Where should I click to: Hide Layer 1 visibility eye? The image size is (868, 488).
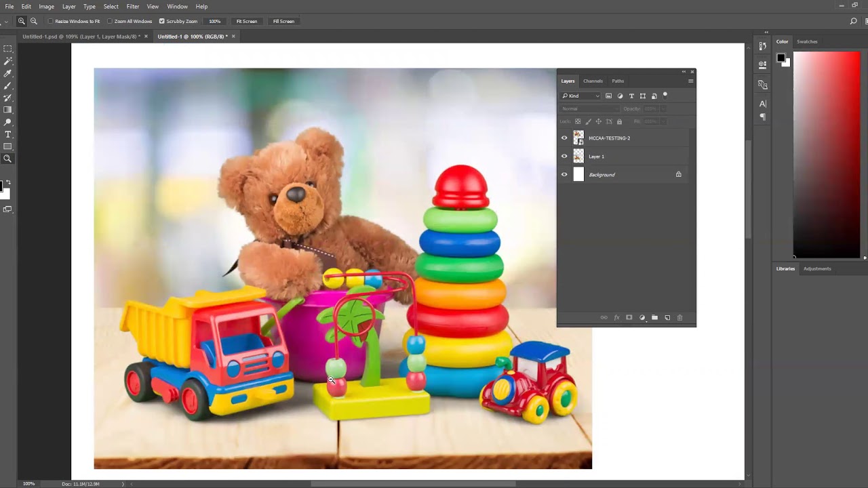click(x=564, y=157)
